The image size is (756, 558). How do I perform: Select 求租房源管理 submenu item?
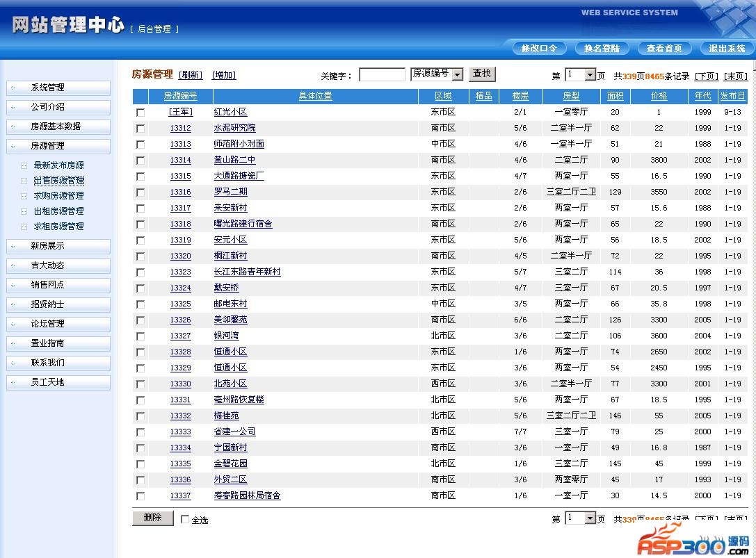(x=59, y=227)
